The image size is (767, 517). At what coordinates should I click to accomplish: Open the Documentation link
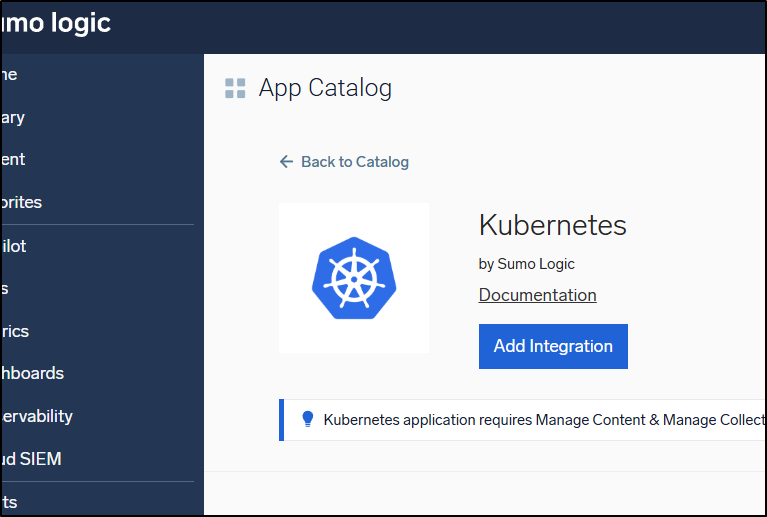click(x=537, y=295)
